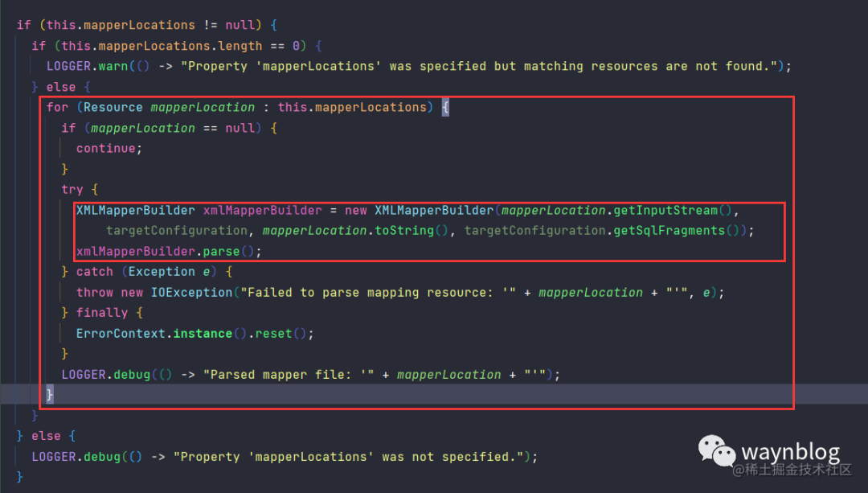Click the "Exception" type in the catch clause
The height and width of the screenshot is (493, 868).
coord(162,271)
